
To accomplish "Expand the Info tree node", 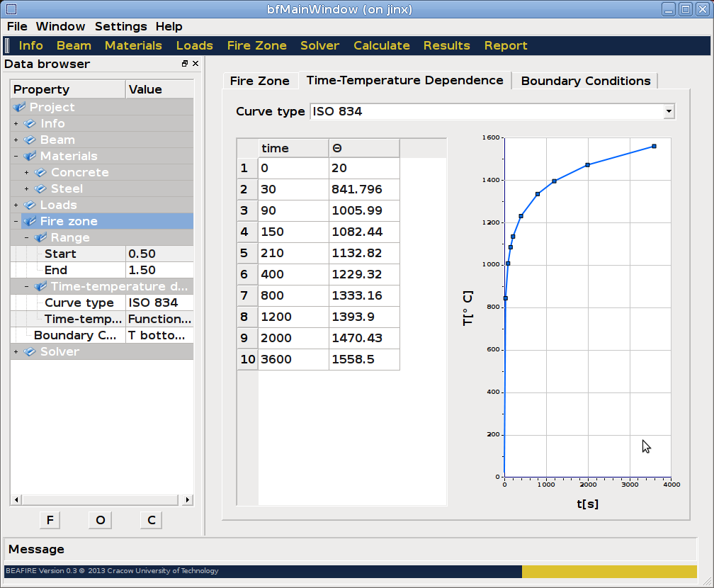I will pyautogui.click(x=16, y=123).
